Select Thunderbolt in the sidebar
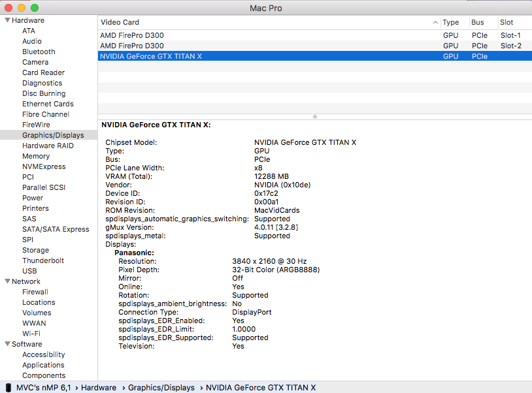The image size is (532, 393). tap(43, 260)
